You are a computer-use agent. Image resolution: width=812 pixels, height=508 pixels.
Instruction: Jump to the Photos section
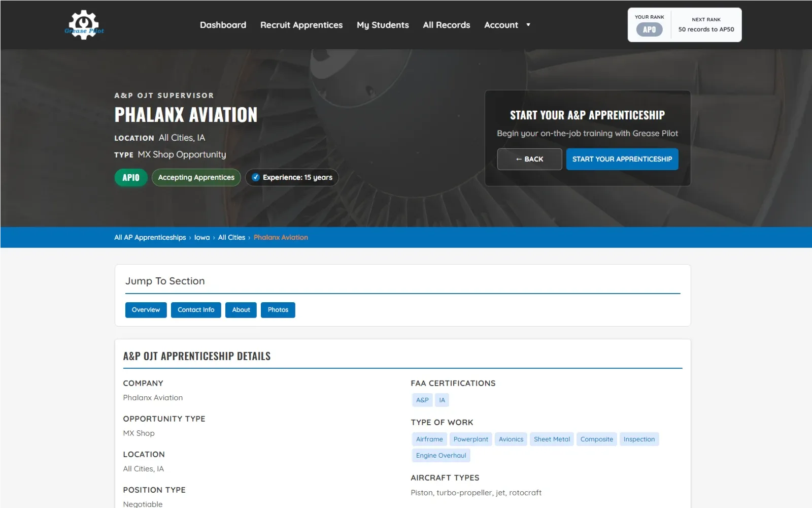click(x=278, y=310)
